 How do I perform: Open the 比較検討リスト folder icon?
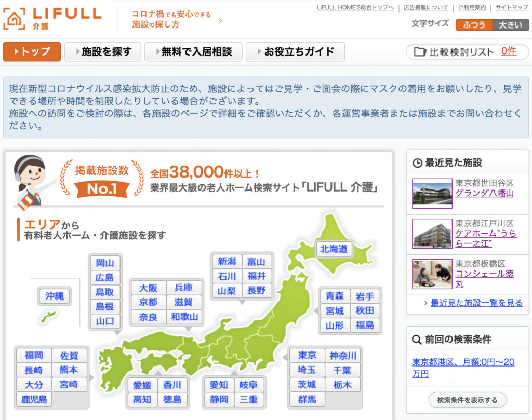[x=420, y=52]
